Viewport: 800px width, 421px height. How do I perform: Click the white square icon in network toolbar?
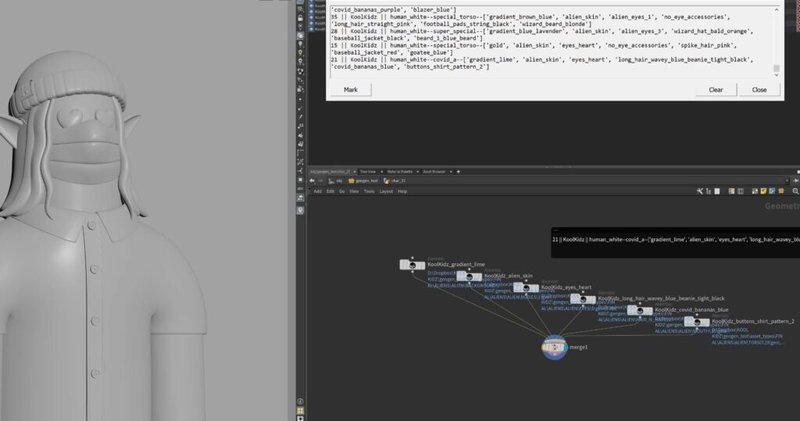pyautogui.click(x=717, y=191)
